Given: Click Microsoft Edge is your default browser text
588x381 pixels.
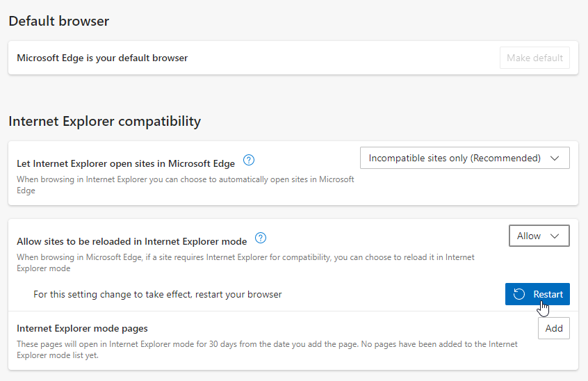Looking at the screenshot, I should pyautogui.click(x=102, y=58).
